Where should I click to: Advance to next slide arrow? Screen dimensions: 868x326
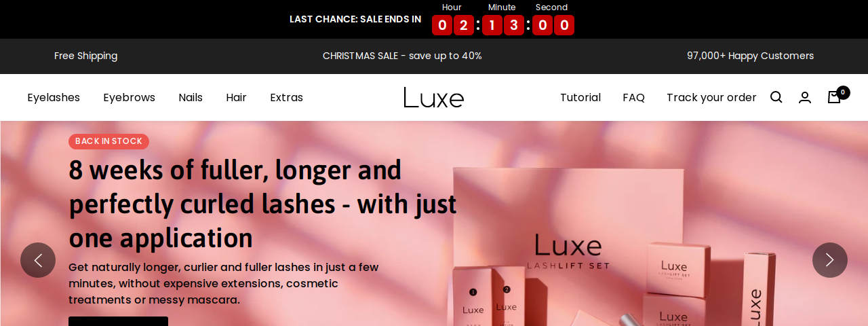830,260
